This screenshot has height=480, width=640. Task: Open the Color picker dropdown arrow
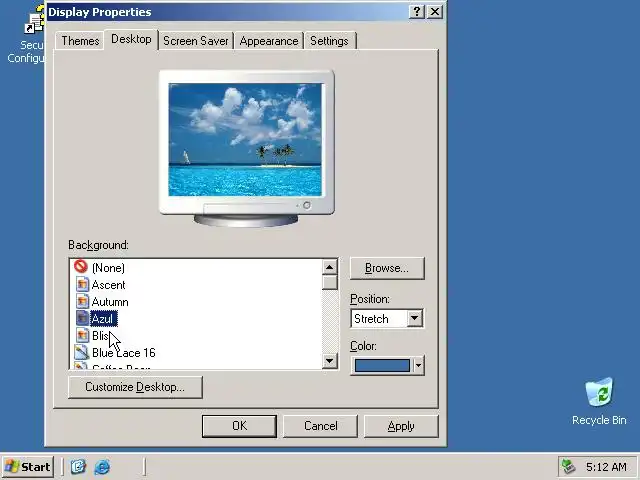coord(418,365)
